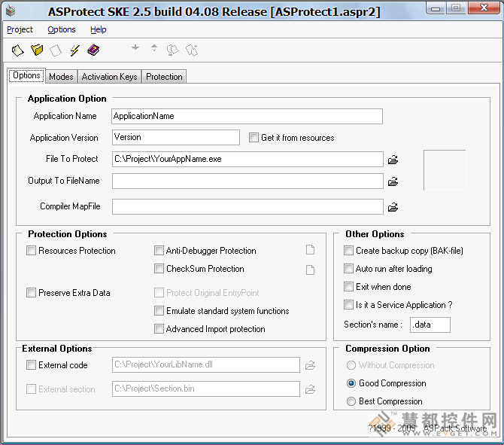
Task: Click the External code YourLibName.dll path field
Action: [206, 364]
